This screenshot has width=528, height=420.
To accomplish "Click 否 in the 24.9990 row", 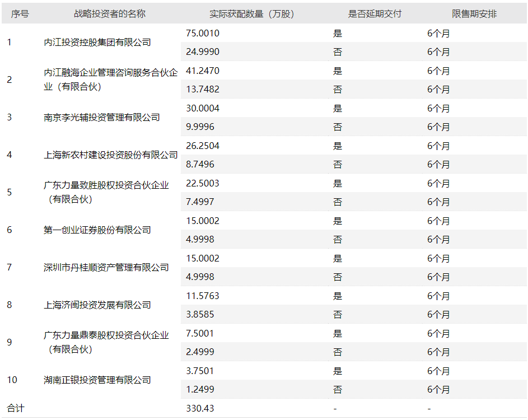I will (338, 52).
